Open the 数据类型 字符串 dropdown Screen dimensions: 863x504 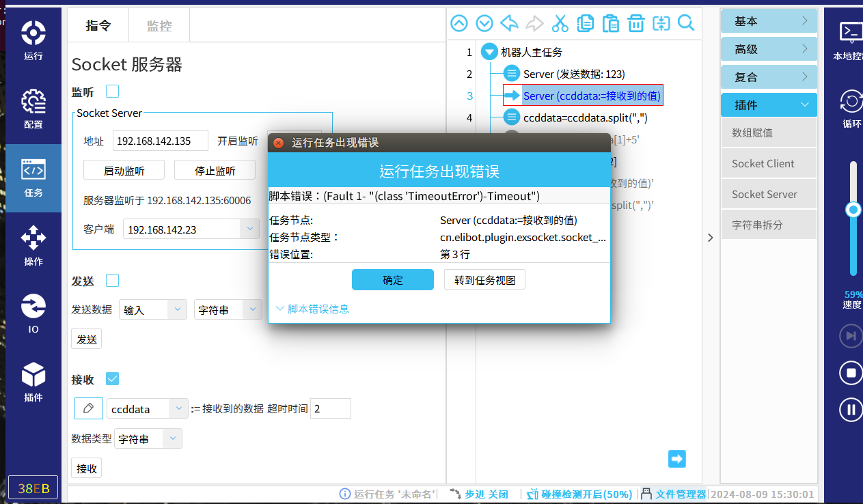pyautogui.click(x=174, y=439)
